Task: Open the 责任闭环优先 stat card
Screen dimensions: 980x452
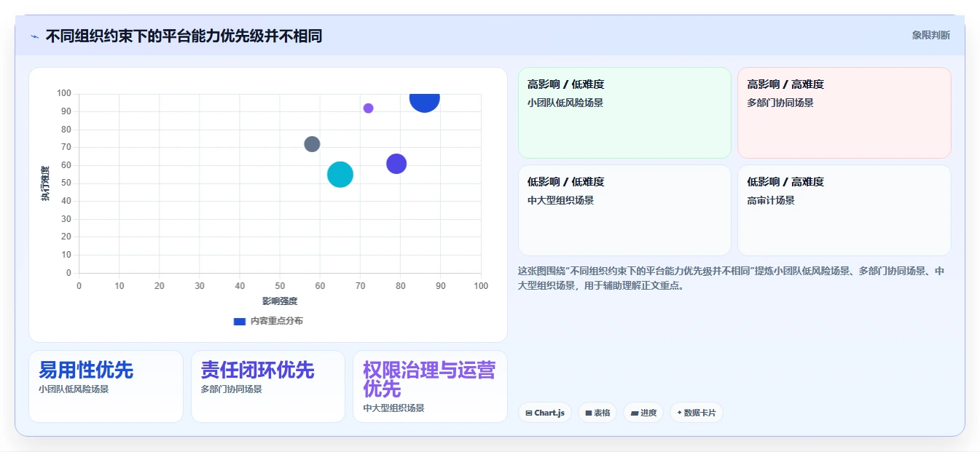Action: 267,386
